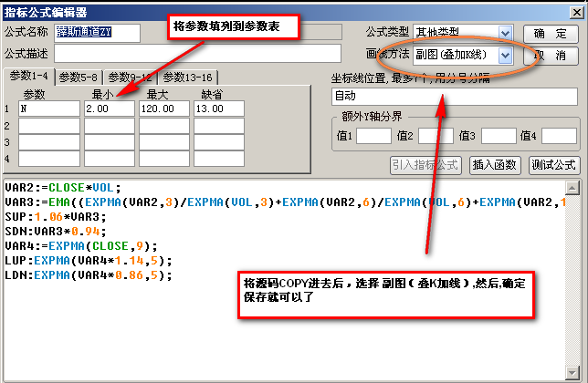The width and height of the screenshot is (588, 383).
Task: Click row 3 最大 field
Action: [x=163, y=142]
